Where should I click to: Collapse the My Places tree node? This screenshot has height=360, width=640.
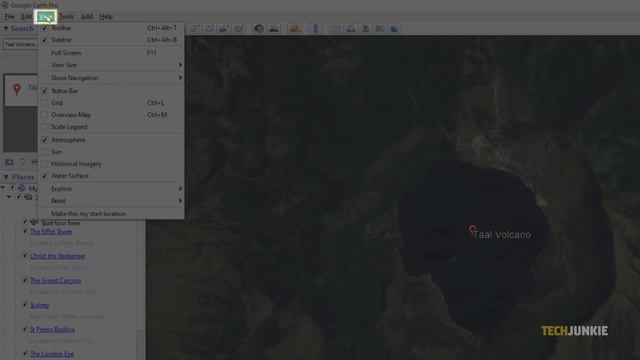tap(3, 188)
